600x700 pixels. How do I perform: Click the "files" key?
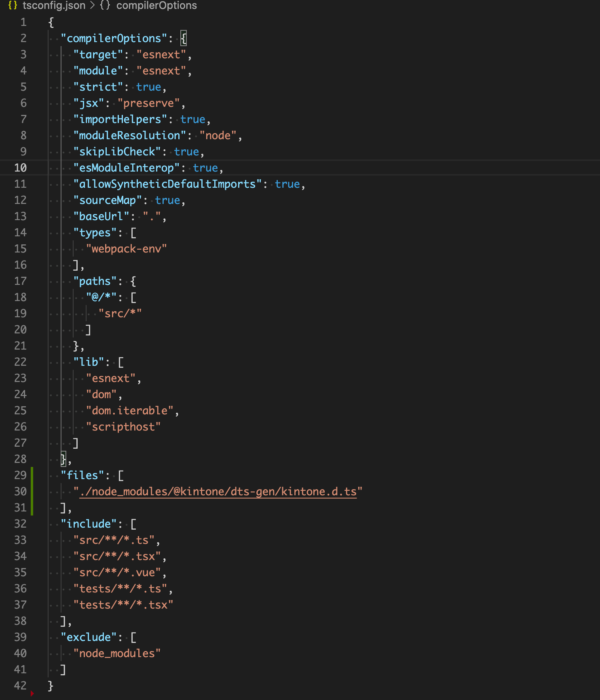click(82, 475)
